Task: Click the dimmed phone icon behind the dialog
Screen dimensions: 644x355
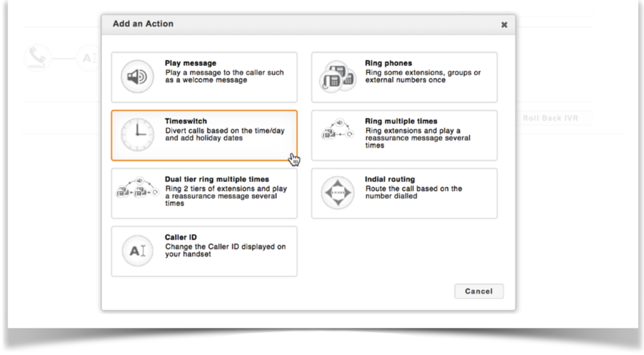Action: 36,58
